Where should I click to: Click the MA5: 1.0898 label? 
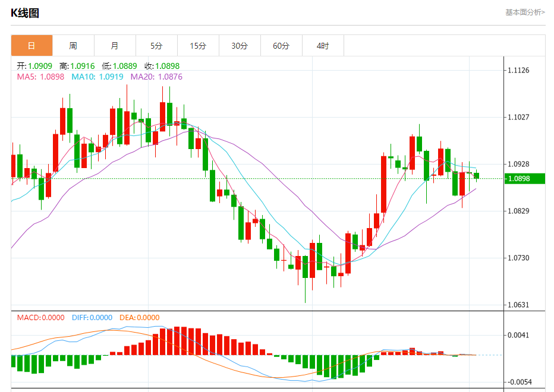[40, 77]
